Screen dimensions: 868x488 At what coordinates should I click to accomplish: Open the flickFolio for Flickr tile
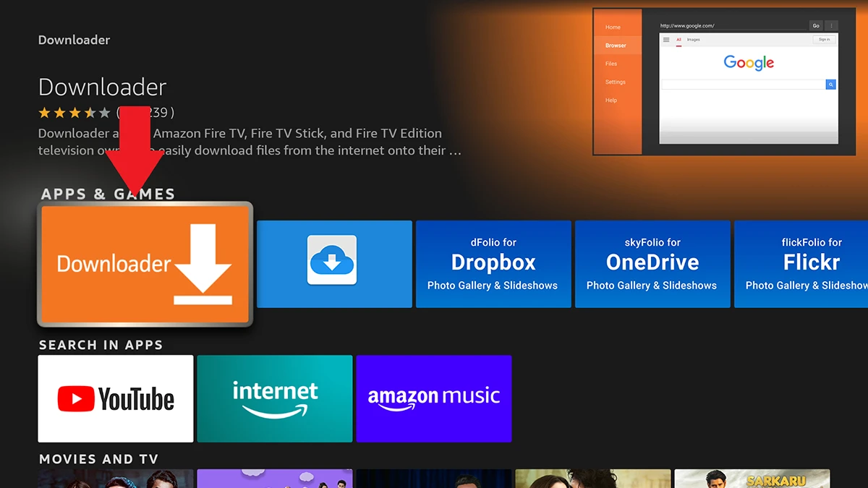click(801, 264)
